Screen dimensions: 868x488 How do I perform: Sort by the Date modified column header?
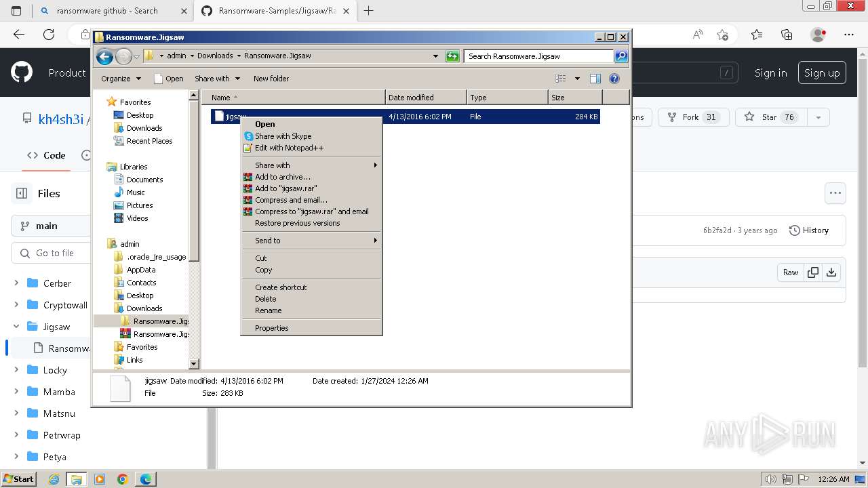pos(426,98)
